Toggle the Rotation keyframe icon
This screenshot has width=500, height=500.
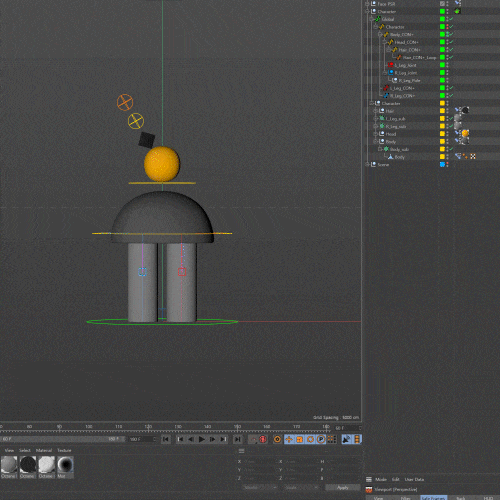coord(310,439)
